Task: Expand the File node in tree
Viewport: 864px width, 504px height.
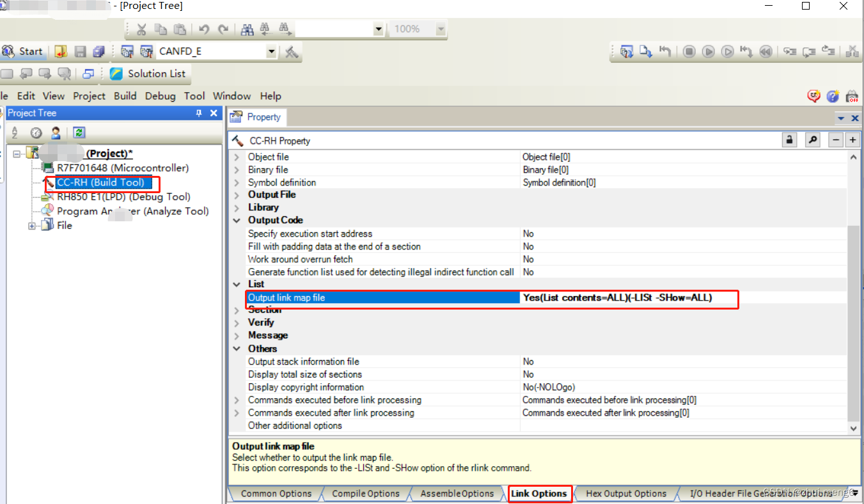Action: point(32,226)
